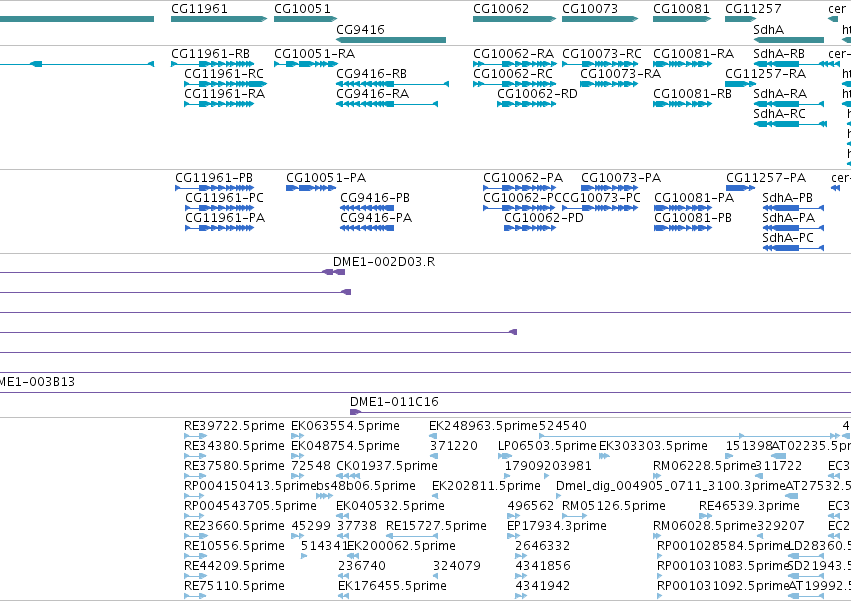
Task: Select transcript CG9416-RB
Action: (x=372, y=73)
